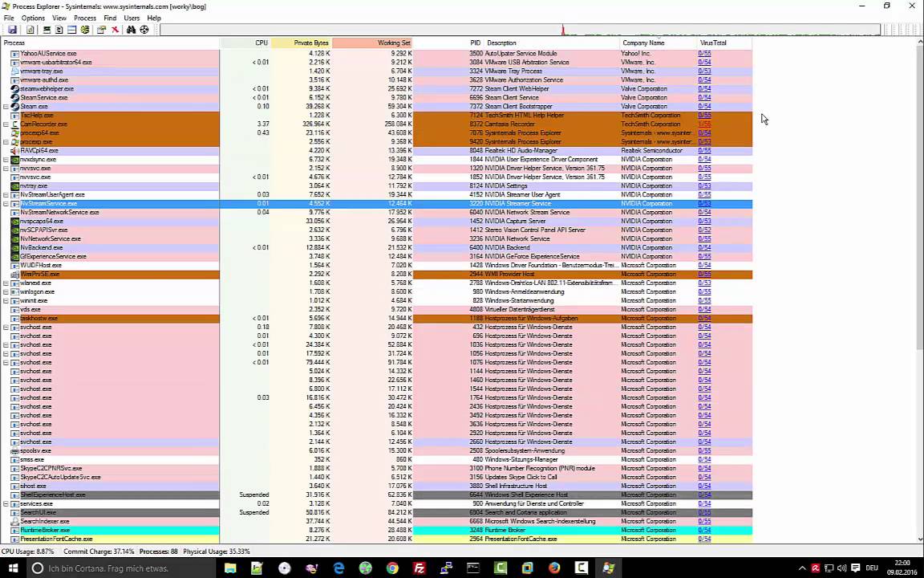The image size is (924, 578).
Task: Open the VirusTotal 1/56 link for CamRecorder.exe
Action: [x=704, y=124]
